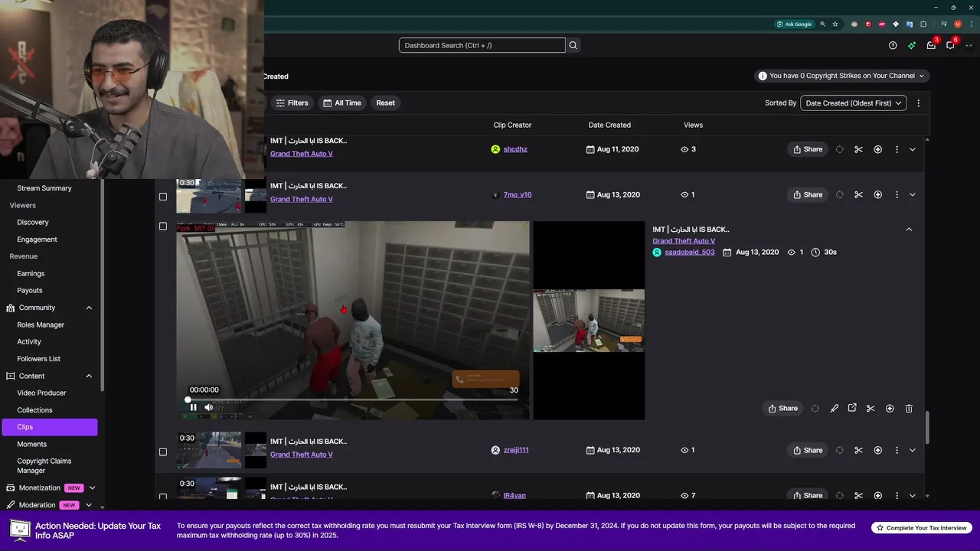Click scissors icon in zreiji111 clip row

coord(858,450)
